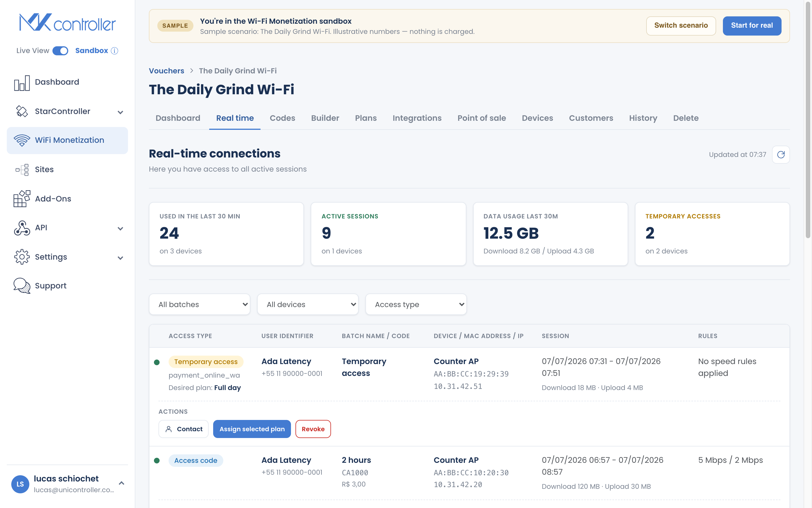Click the LS user avatar
This screenshot has height=508, width=812.
pos(20,484)
